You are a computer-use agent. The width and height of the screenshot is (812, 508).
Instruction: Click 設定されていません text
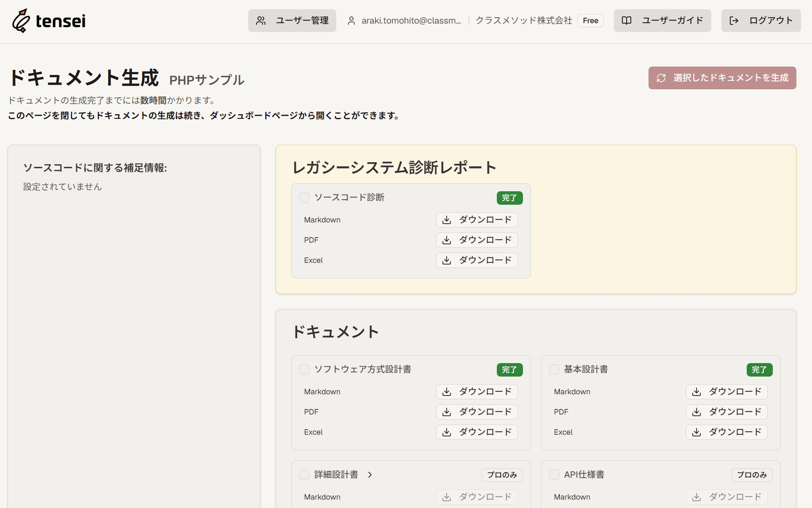[x=62, y=187]
